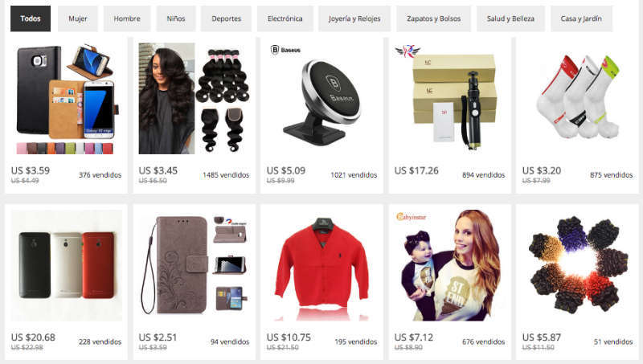Open the Zapatos y Bolsos tab
This screenshot has height=364, width=643.
(x=433, y=18)
